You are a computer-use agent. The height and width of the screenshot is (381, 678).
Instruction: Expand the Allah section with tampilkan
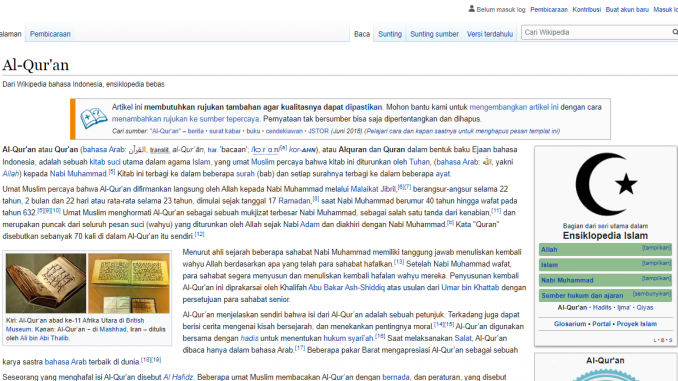coord(656,248)
